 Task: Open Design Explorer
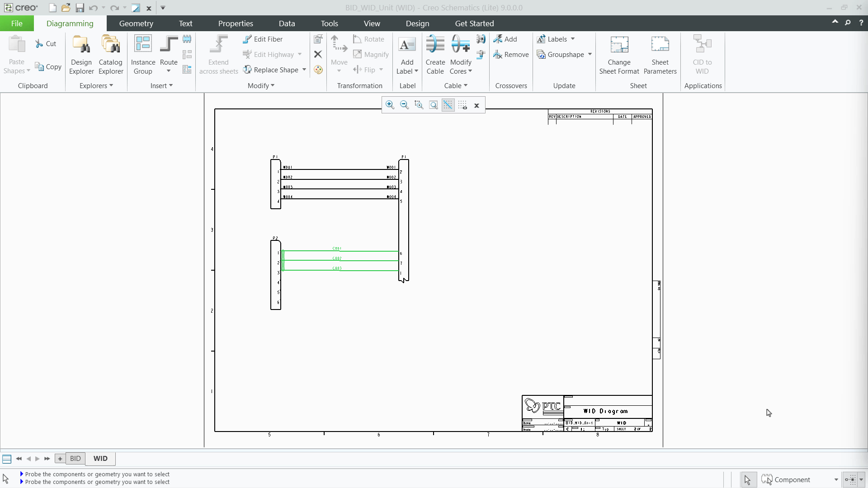[x=81, y=55]
